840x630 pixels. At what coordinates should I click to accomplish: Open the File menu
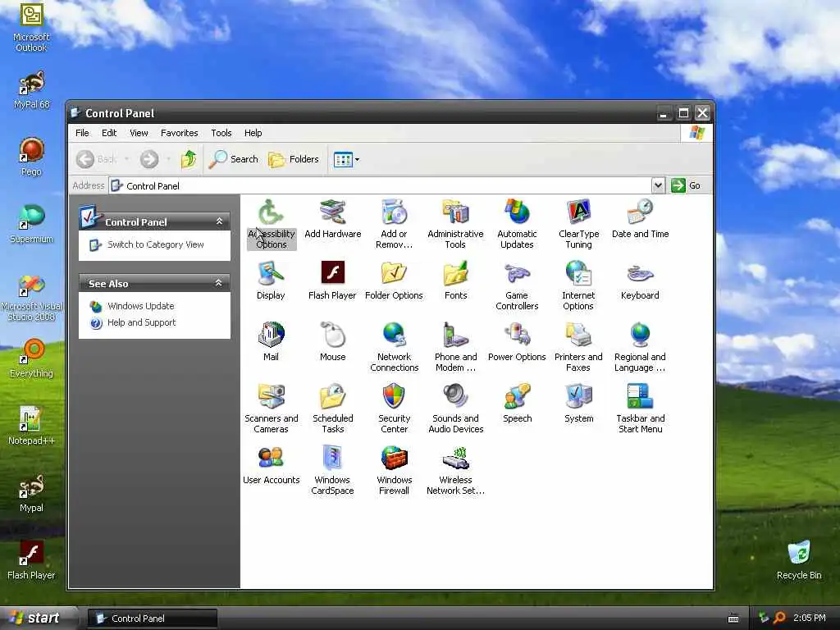click(x=82, y=133)
